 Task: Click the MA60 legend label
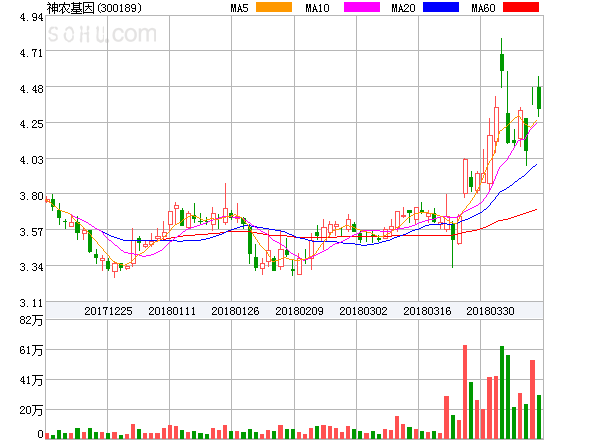pos(483,8)
